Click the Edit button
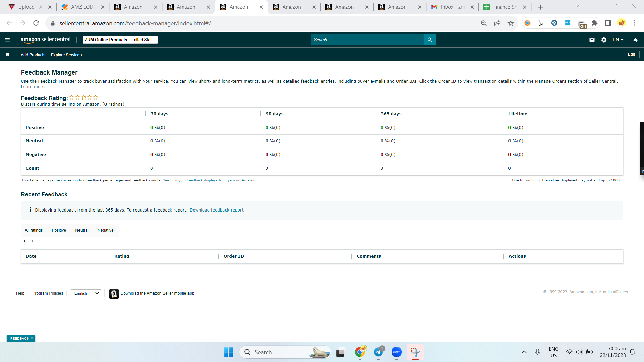This screenshot has width=644, height=362. (x=631, y=54)
